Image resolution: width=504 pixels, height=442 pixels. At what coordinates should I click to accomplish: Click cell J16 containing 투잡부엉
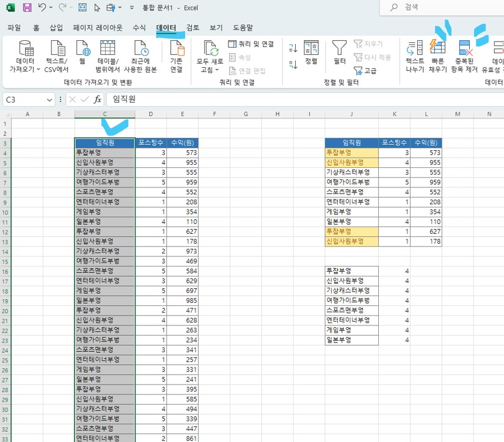click(352, 271)
